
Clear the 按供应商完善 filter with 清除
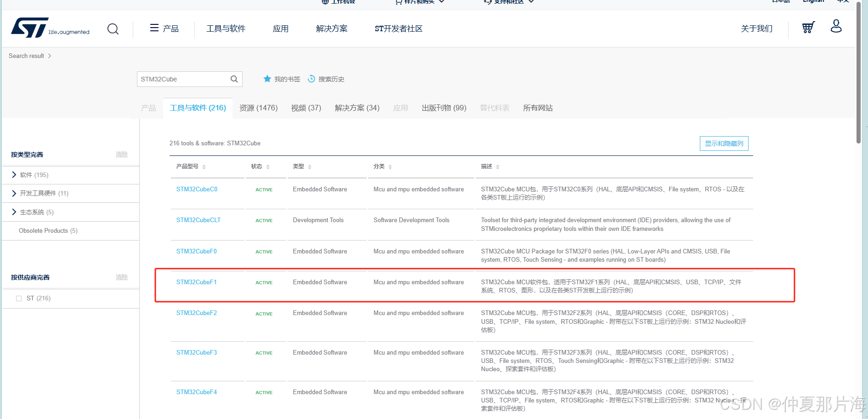(122, 277)
